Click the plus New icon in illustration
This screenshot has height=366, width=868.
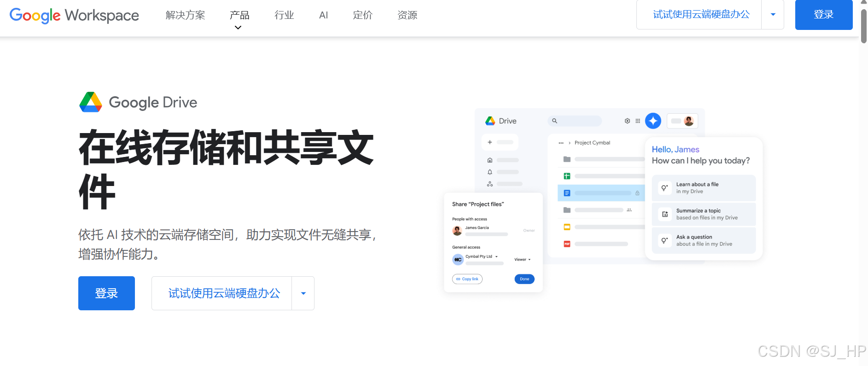point(490,142)
